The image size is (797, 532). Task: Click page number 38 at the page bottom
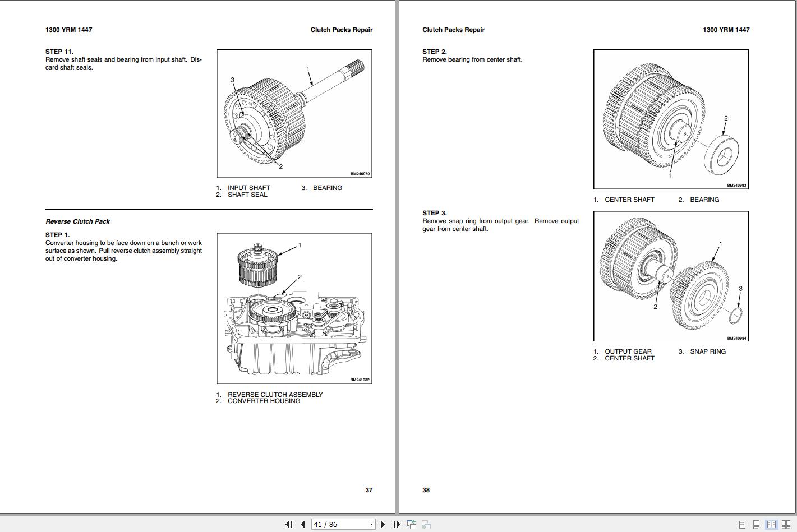tap(426, 490)
